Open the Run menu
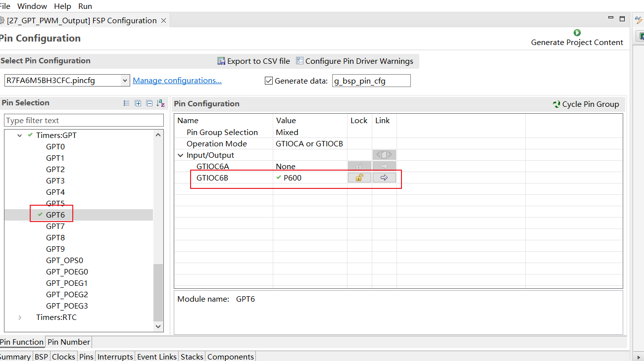The height and width of the screenshot is (361, 644). (x=85, y=6)
